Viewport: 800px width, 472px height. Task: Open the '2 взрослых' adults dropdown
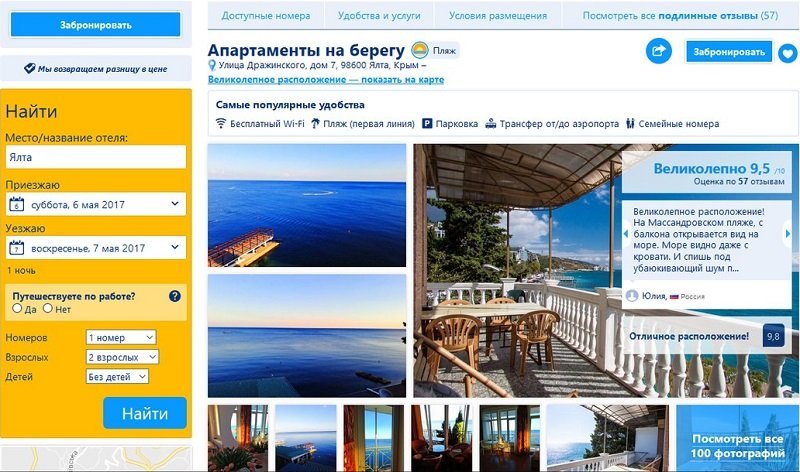(122, 357)
